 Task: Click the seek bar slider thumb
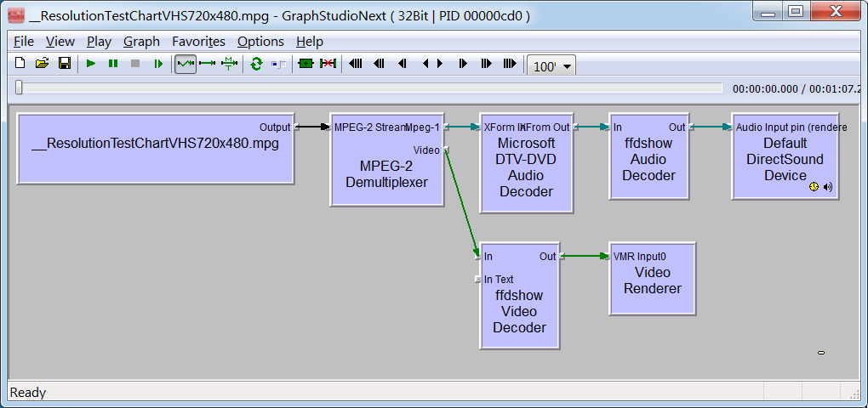pyautogui.click(x=19, y=88)
